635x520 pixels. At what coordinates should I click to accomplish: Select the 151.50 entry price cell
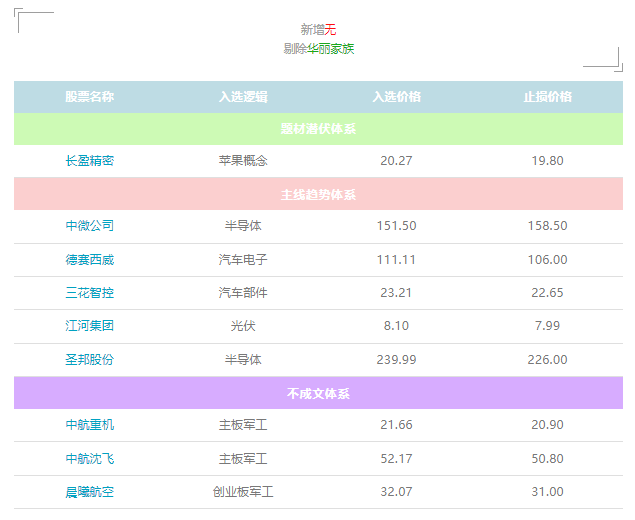(396, 226)
